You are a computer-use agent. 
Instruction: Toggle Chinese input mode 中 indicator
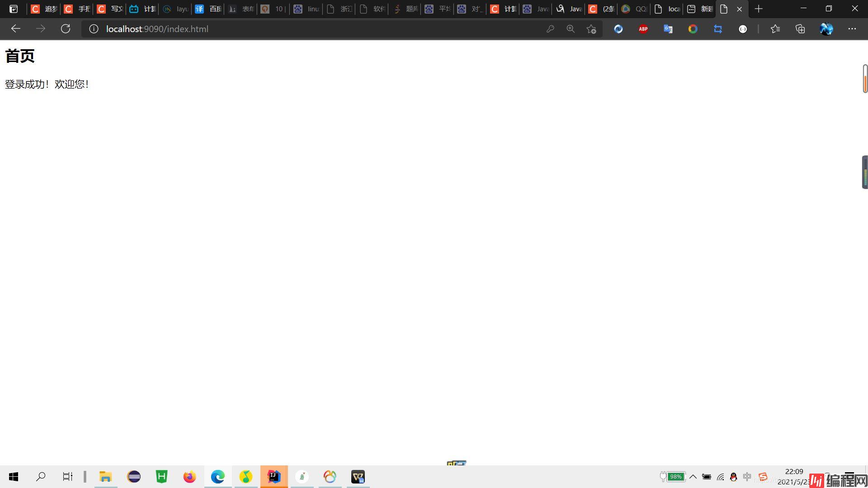[x=747, y=477]
